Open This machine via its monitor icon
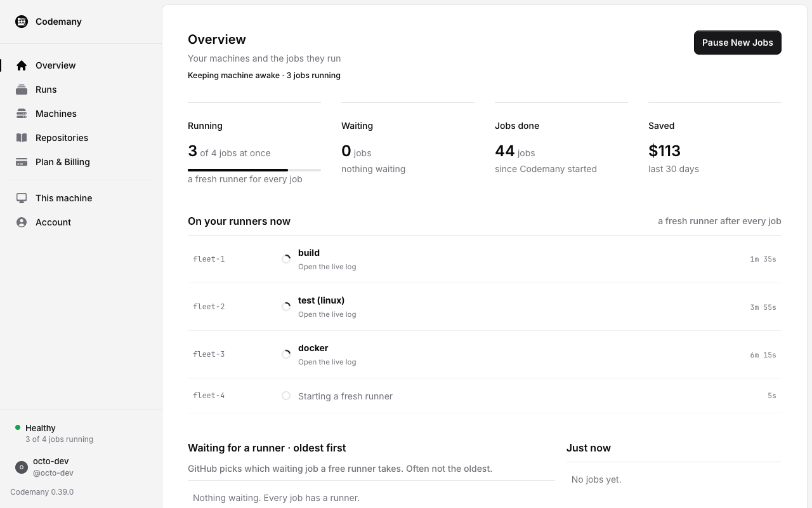The height and width of the screenshot is (508, 812). point(22,198)
